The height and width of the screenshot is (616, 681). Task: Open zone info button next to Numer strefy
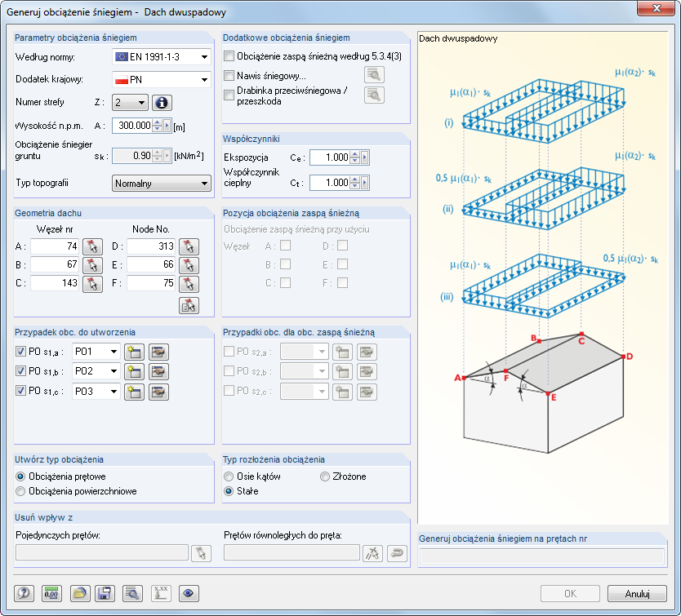coord(162,103)
